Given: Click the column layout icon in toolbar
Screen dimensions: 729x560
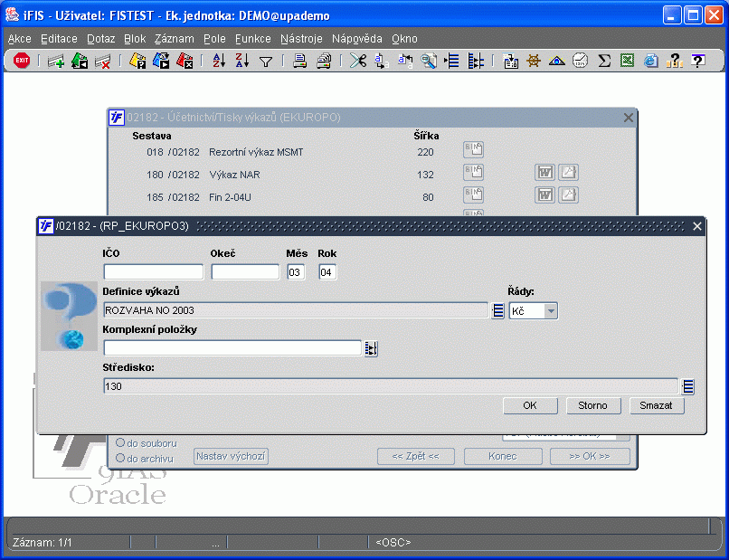Looking at the screenshot, I should coord(475,61).
